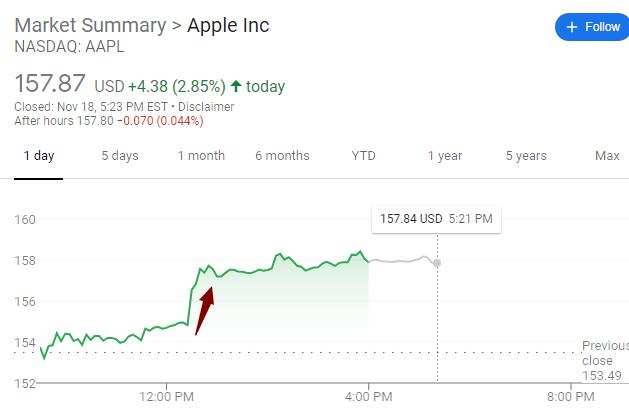Select the 1 day tab
The width and height of the screenshot is (629, 417).
tap(38, 156)
